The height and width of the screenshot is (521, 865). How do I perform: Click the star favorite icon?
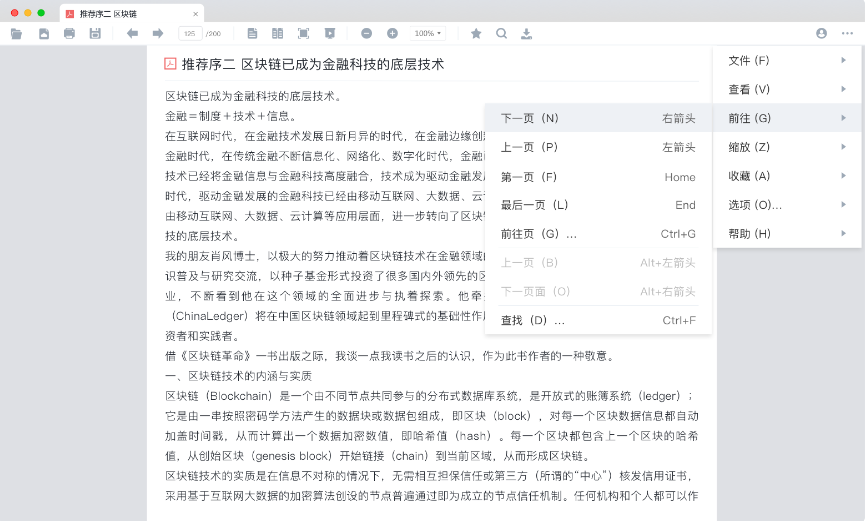pos(476,34)
